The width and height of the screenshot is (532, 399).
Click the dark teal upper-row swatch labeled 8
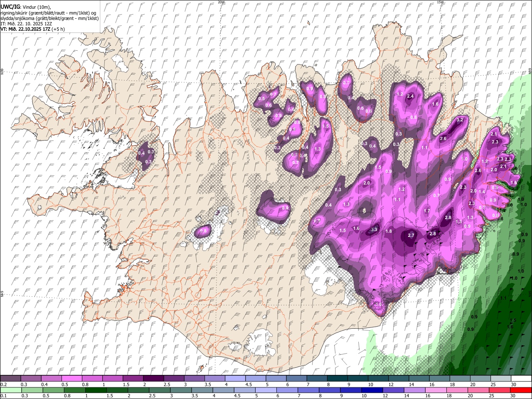coord(337,379)
